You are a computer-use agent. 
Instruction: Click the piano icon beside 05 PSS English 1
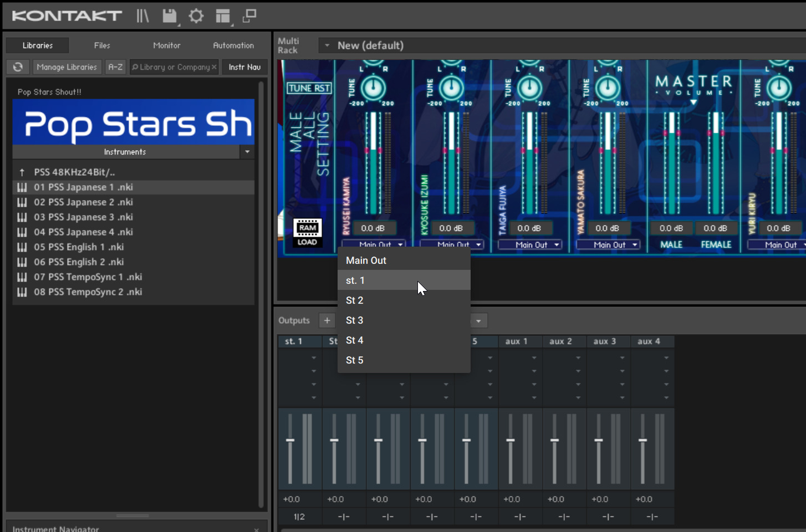[22, 247]
